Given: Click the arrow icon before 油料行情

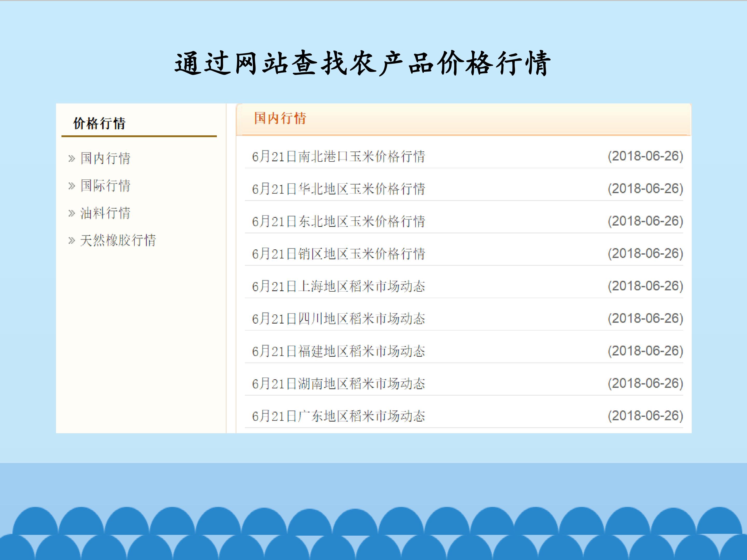Looking at the screenshot, I should [72, 213].
